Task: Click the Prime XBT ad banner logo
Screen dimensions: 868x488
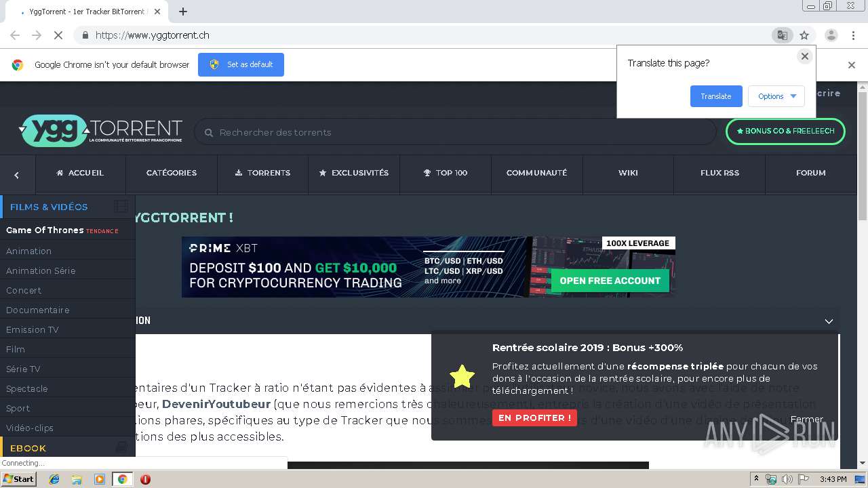Action: [x=224, y=248]
